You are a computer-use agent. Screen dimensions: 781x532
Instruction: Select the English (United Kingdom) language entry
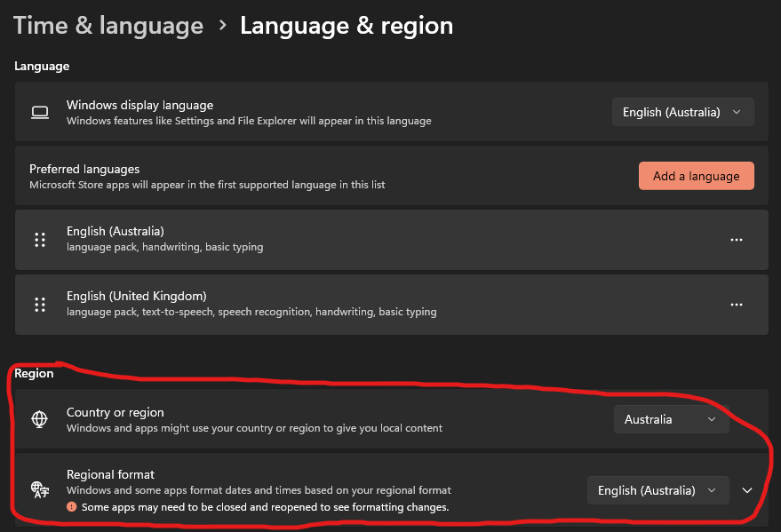pos(136,296)
